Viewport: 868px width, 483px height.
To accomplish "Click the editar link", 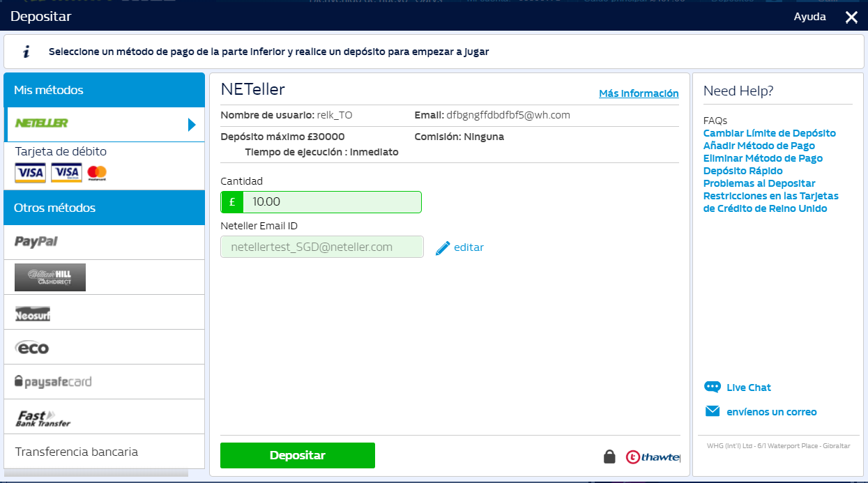I will tap(469, 247).
